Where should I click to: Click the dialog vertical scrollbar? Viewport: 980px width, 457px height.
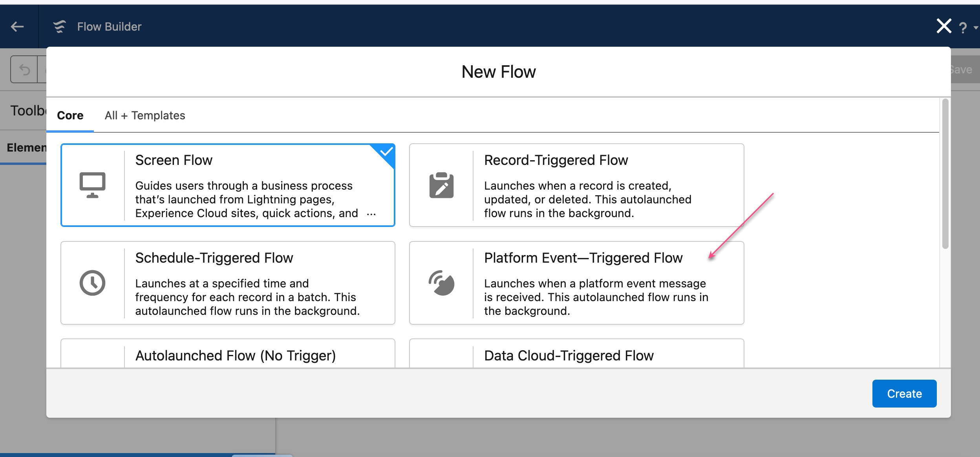pyautogui.click(x=945, y=174)
